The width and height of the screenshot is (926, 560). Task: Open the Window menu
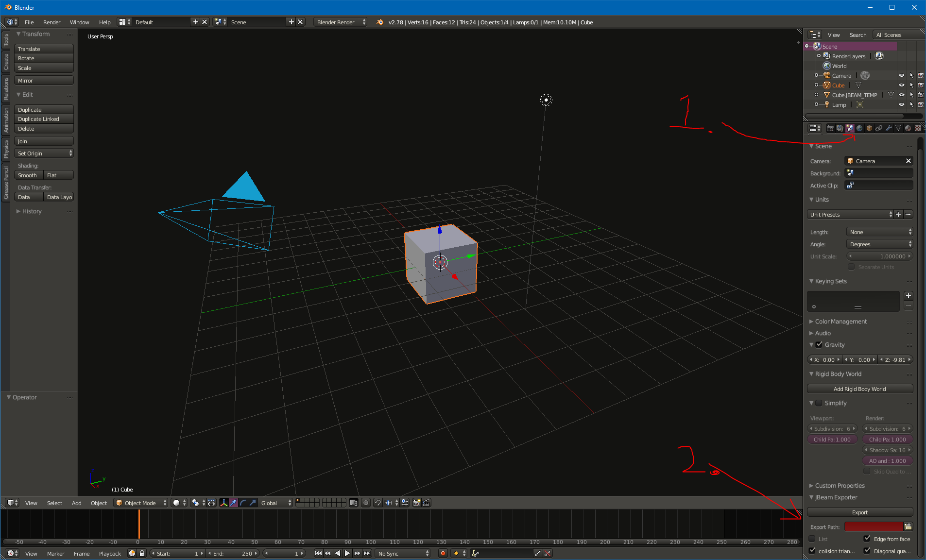click(79, 22)
